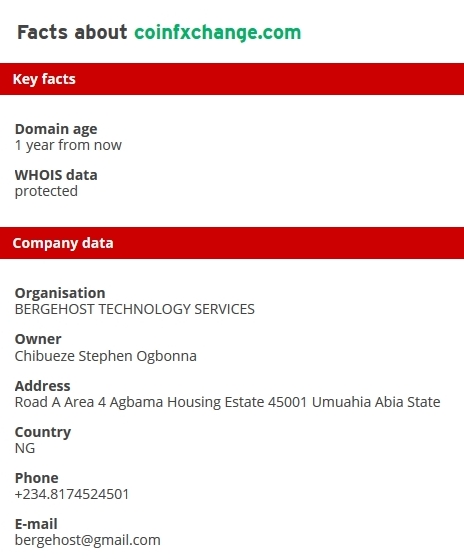Click the '1 year from now' value
This screenshot has height=559, width=464.
(68, 145)
